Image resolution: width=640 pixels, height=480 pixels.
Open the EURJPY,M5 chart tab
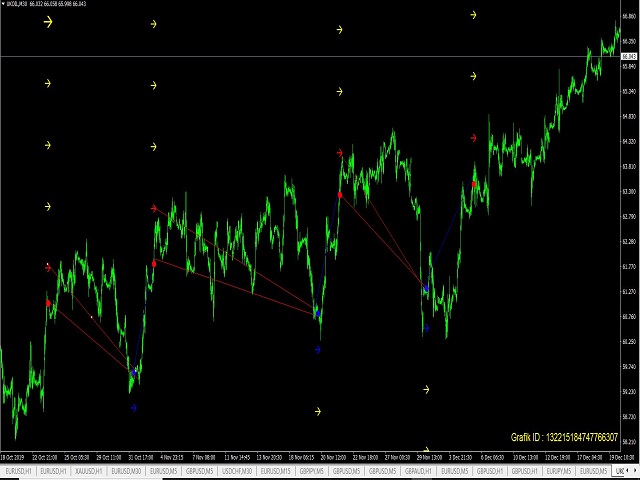[x=557, y=471]
